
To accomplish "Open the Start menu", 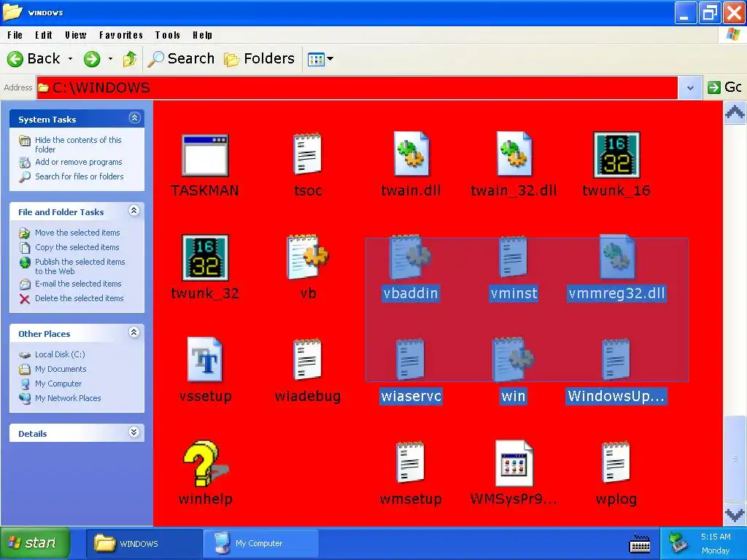I will pos(35,542).
